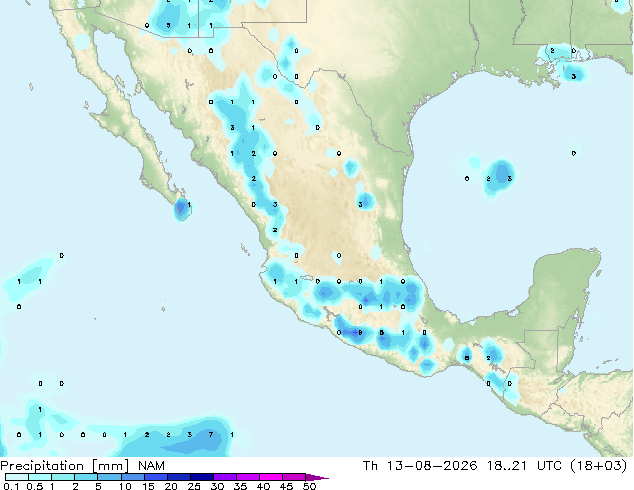Click the 'Th' weekday abbreviation
Image resolution: width=634 pixels, height=490 pixels.
(x=370, y=466)
